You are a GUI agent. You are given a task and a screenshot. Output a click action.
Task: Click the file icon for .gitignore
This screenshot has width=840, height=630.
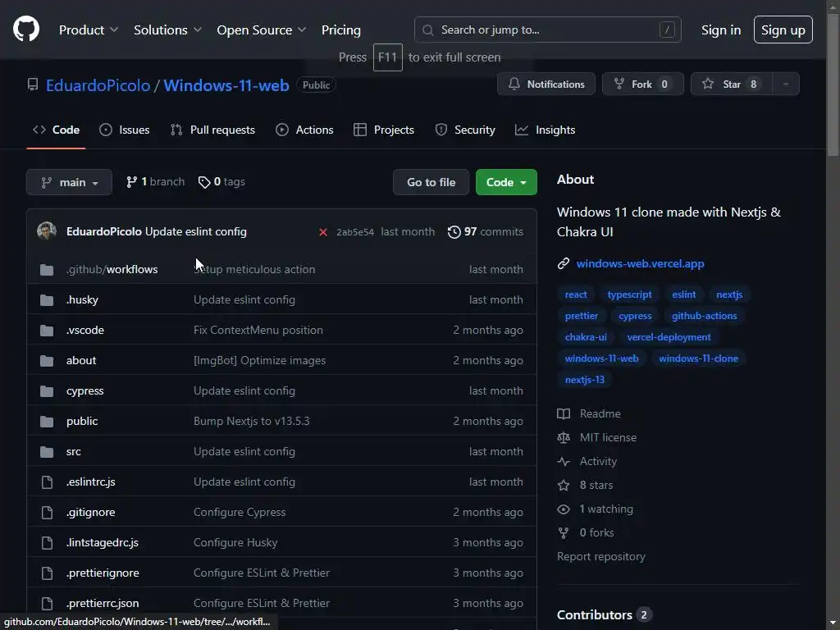coord(47,513)
